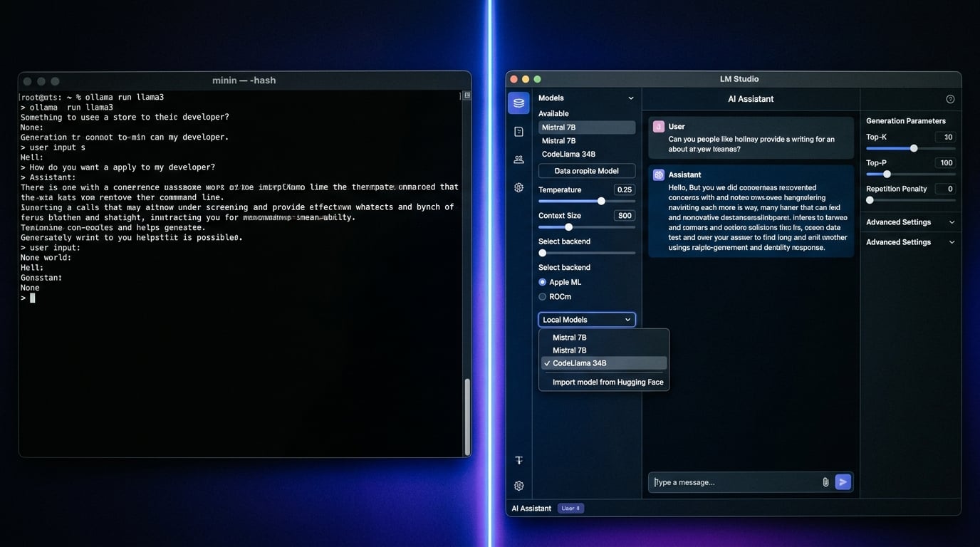Expand the upper Advanced Settings section

(x=910, y=222)
